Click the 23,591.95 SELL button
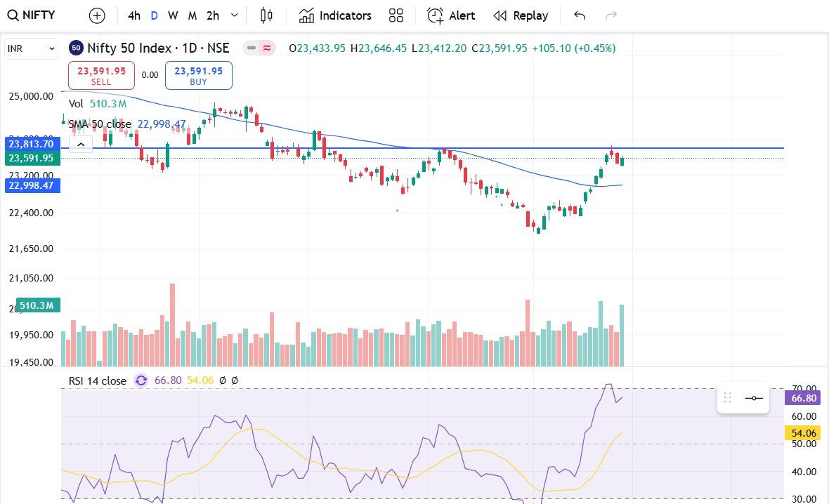Image resolution: width=829 pixels, height=504 pixels. click(101, 76)
